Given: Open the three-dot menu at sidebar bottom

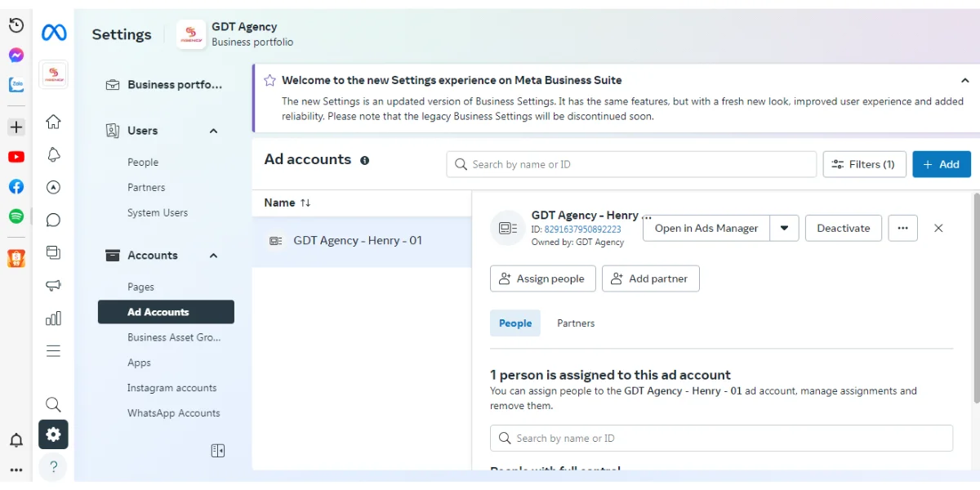Looking at the screenshot, I should coord(16,470).
